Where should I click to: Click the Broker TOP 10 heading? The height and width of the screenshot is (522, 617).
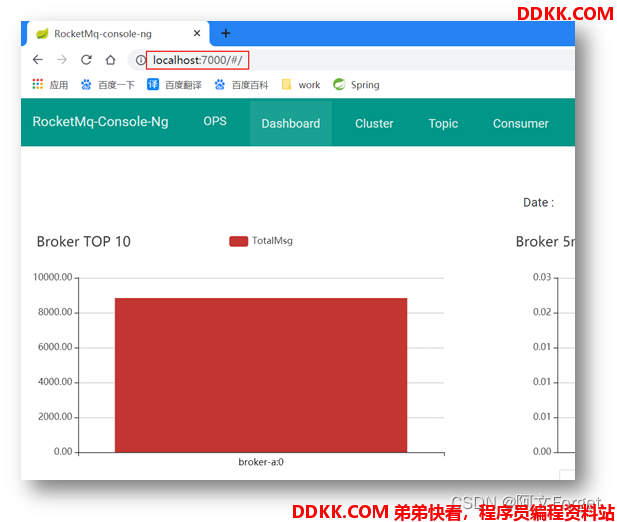click(83, 242)
